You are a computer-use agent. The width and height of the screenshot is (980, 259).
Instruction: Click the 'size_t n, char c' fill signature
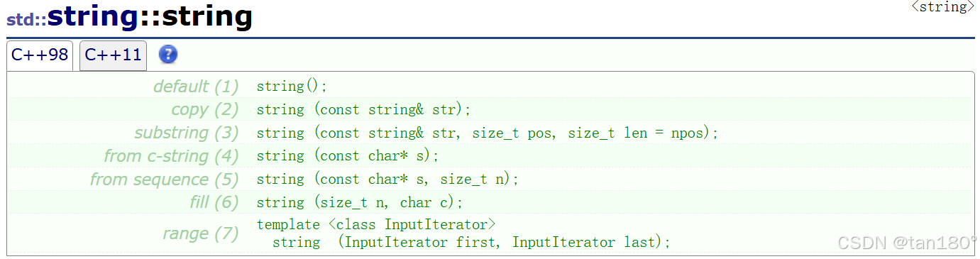pos(387,203)
